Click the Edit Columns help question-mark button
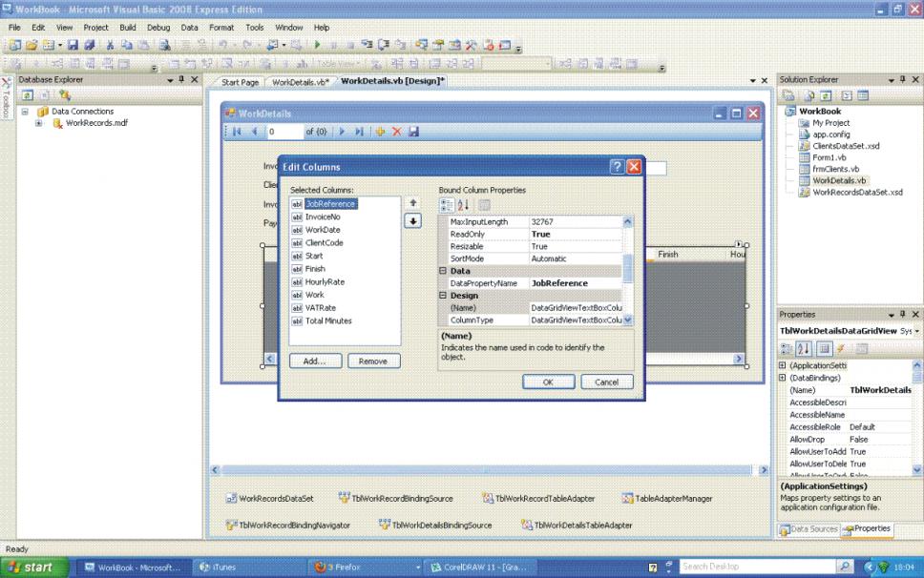This screenshot has width=924, height=578. point(617,167)
